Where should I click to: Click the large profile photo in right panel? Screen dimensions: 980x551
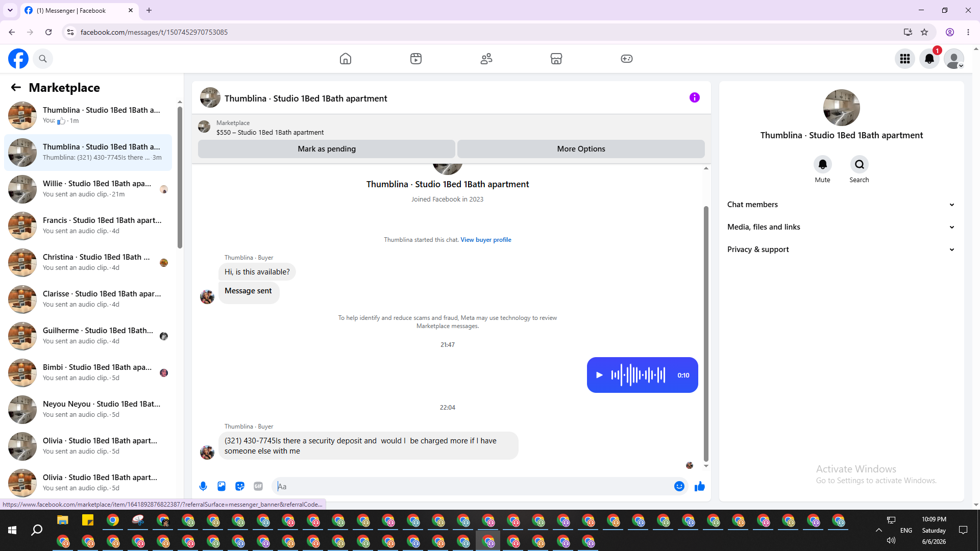pyautogui.click(x=841, y=108)
